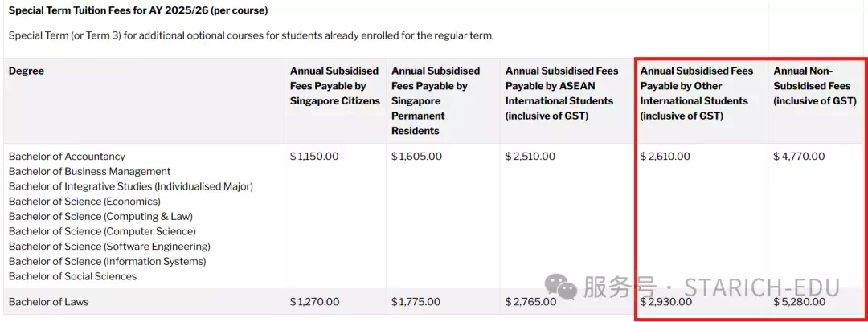Click the STARICH-EDU watermark text
This screenshot has width=868, height=322.
pos(762,287)
